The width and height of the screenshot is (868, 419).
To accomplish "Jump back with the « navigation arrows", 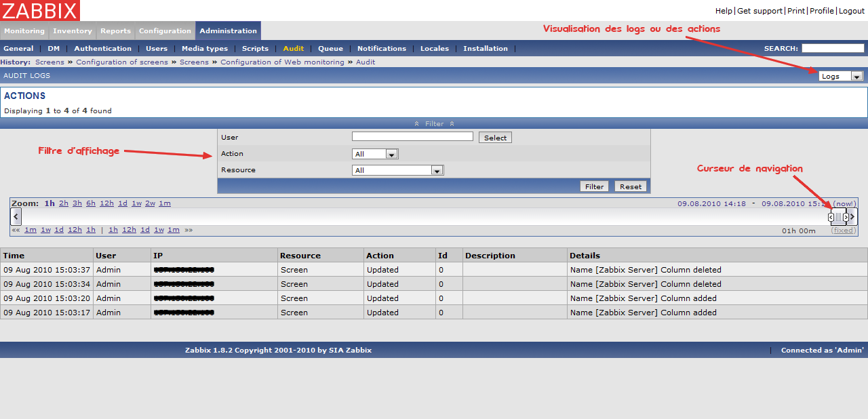I will click(x=16, y=230).
